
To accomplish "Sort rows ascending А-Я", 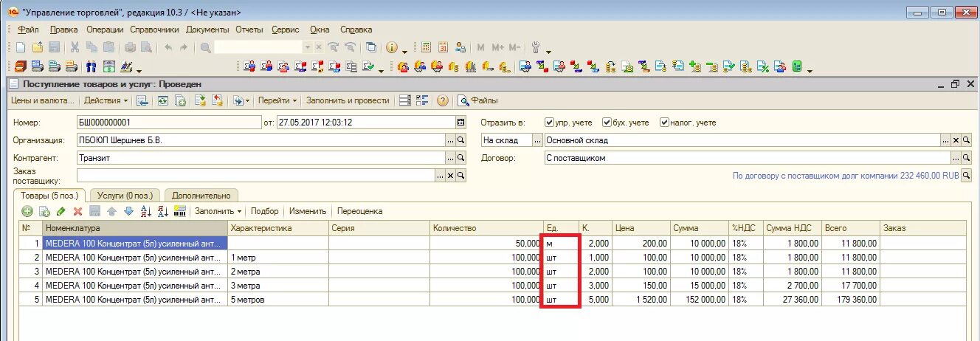I will pyautogui.click(x=145, y=211).
